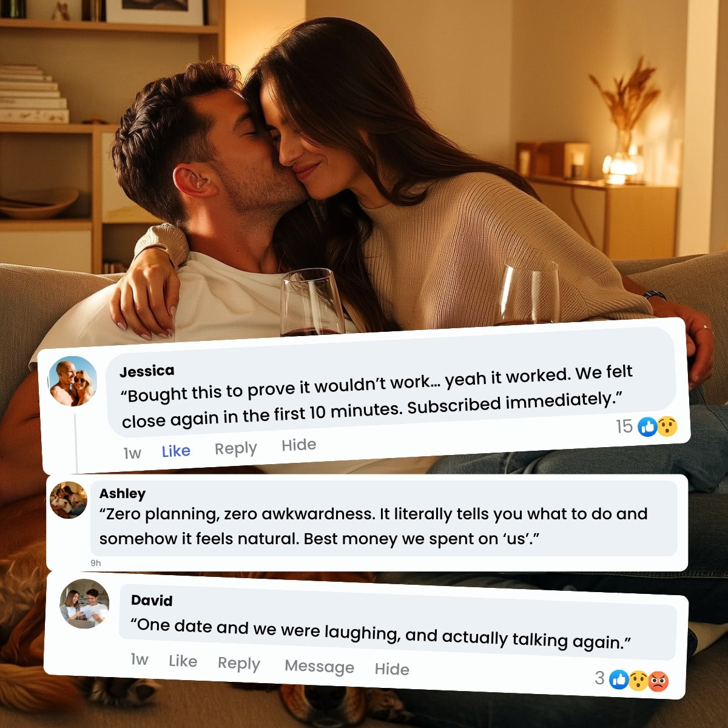Image resolution: width=728 pixels, height=728 pixels.
Task: Hide Jessica's comment
Action: click(298, 445)
